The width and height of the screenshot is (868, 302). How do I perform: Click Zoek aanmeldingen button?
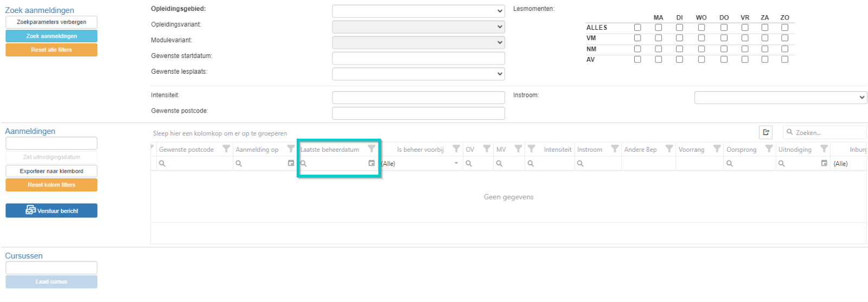[52, 36]
